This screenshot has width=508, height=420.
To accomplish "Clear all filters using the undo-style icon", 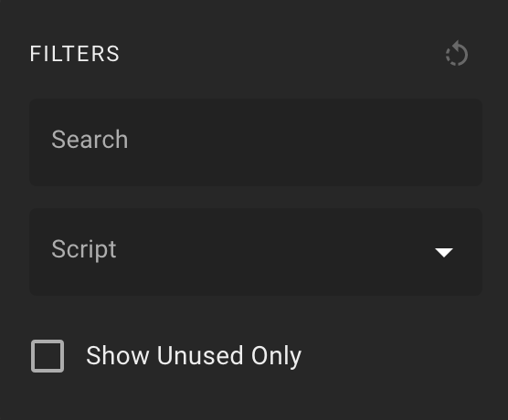I will click(457, 54).
